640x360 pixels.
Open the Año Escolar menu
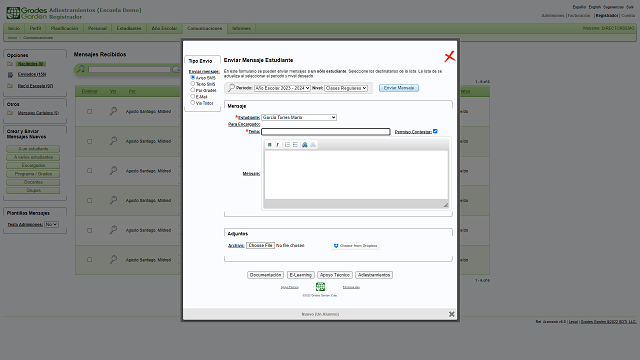(x=164, y=28)
